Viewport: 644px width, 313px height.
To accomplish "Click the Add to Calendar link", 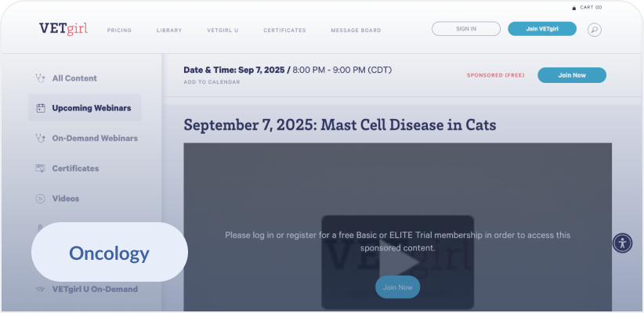I will pos(212,82).
